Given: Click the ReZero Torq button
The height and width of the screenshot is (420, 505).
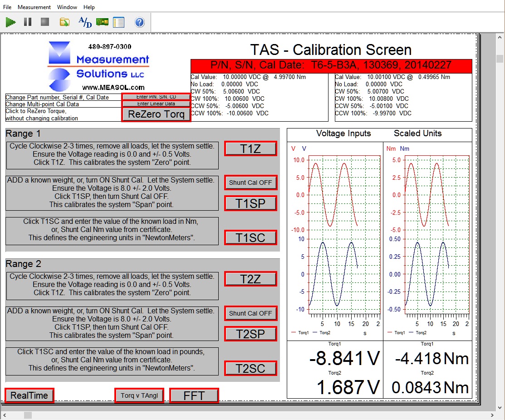Looking at the screenshot, I should point(156,114).
